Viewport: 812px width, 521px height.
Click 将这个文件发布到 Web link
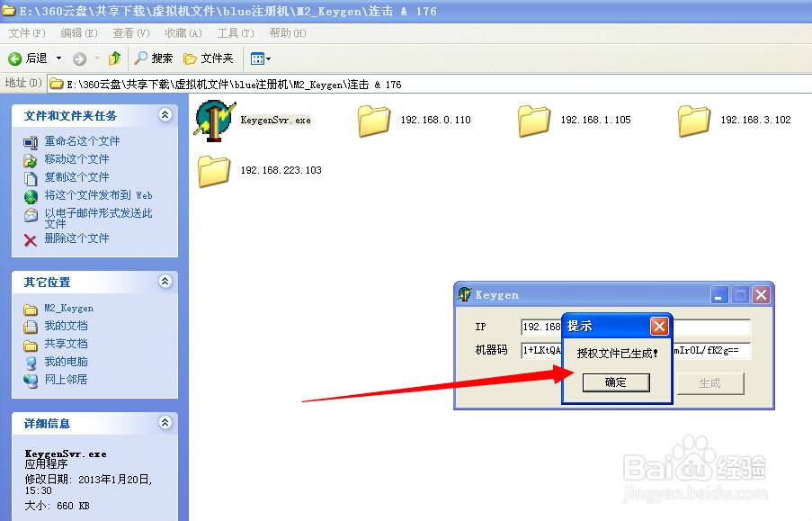[x=98, y=195]
